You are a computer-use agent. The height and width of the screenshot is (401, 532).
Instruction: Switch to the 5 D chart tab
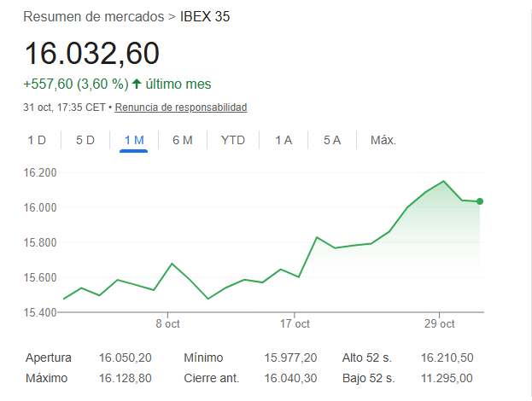(85, 140)
